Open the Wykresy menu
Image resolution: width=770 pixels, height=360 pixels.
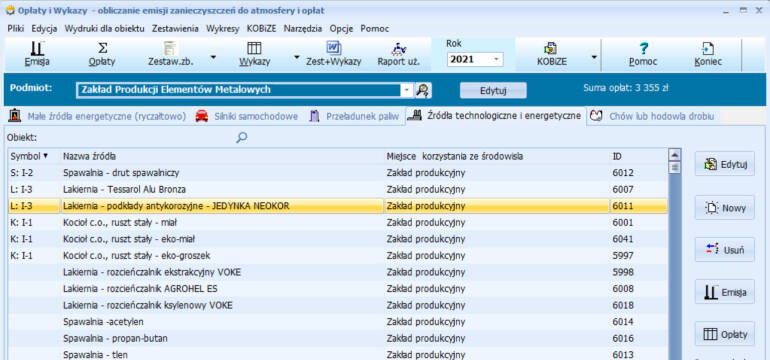(x=223, y=28)
